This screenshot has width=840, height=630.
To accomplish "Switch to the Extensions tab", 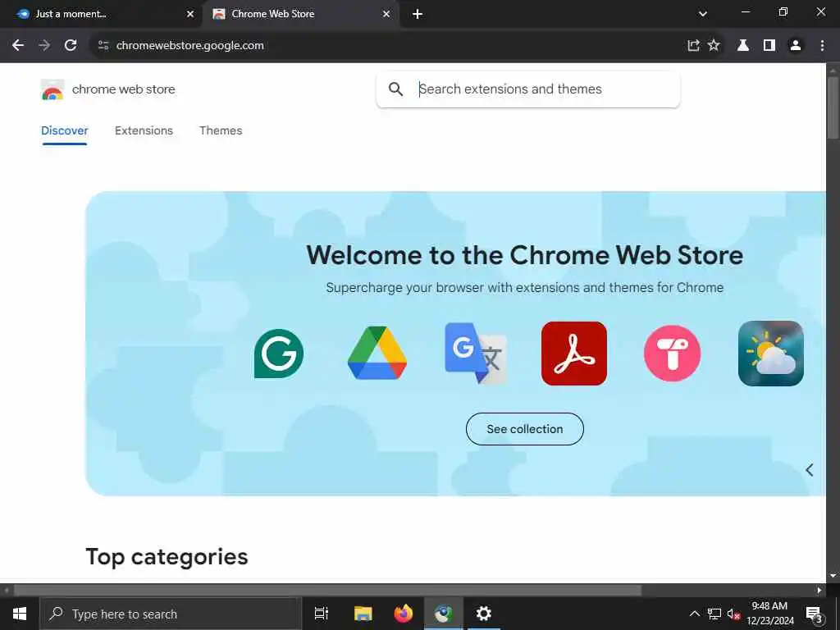I will pyautogui.click(x=144, y=130).
